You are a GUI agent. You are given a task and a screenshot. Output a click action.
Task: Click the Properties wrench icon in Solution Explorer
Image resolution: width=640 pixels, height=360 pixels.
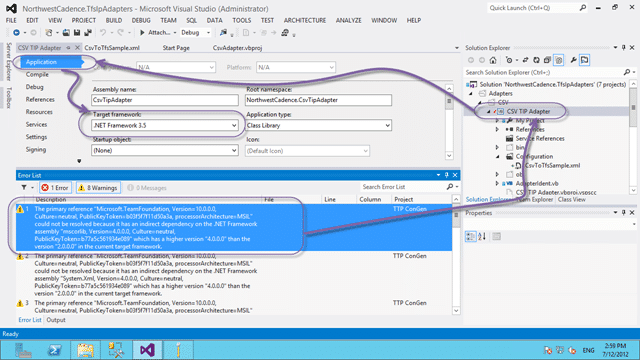click(x=573, y=60)
